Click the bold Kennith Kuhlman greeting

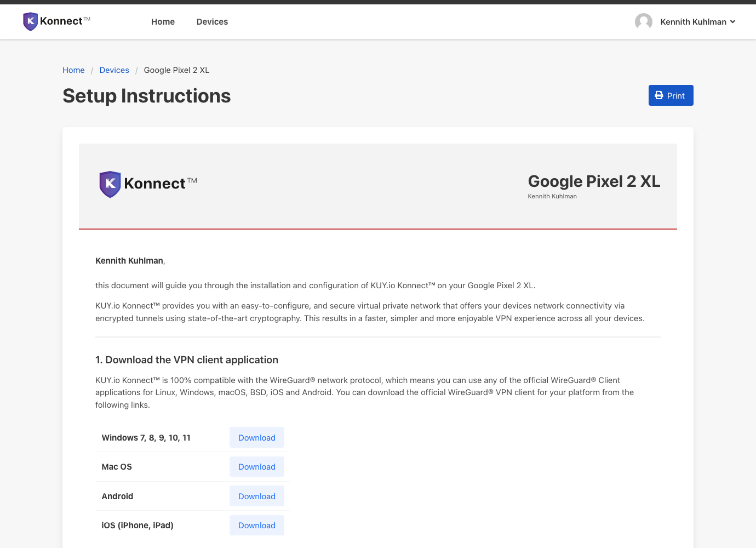129,261
